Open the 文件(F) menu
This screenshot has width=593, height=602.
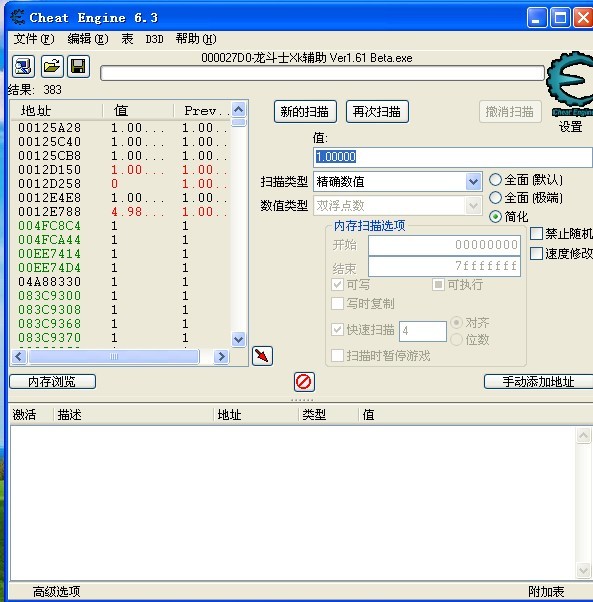point(34,39)
